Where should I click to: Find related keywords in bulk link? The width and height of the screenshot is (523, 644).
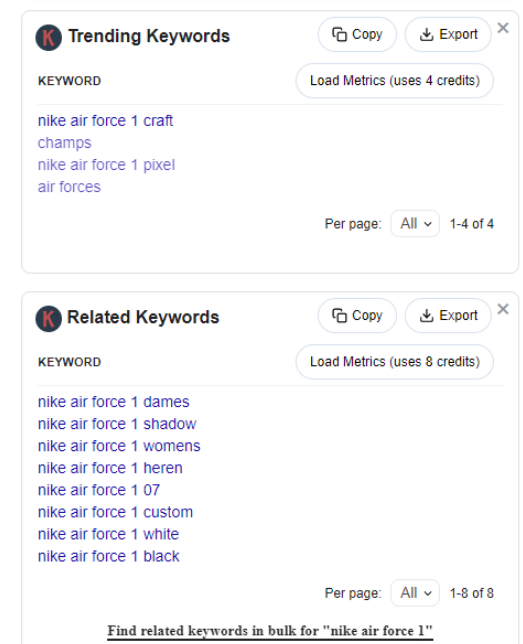[270, 631]
